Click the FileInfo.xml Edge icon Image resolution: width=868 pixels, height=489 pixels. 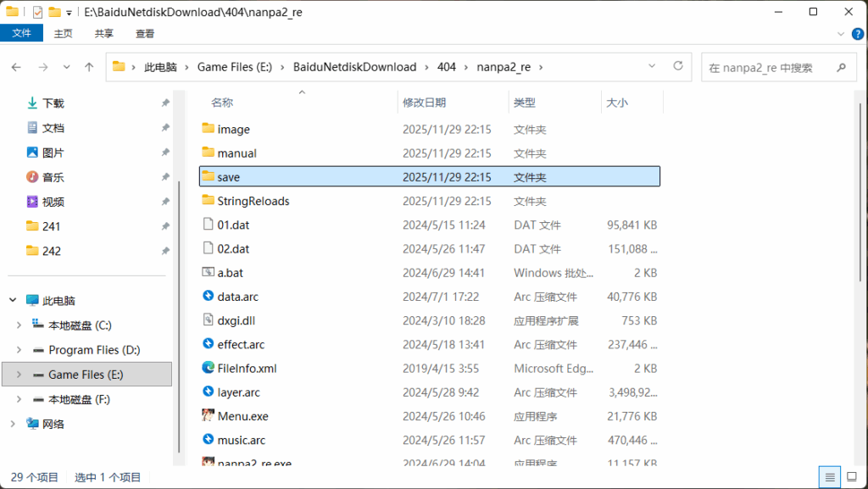click(x=209, y=367)
